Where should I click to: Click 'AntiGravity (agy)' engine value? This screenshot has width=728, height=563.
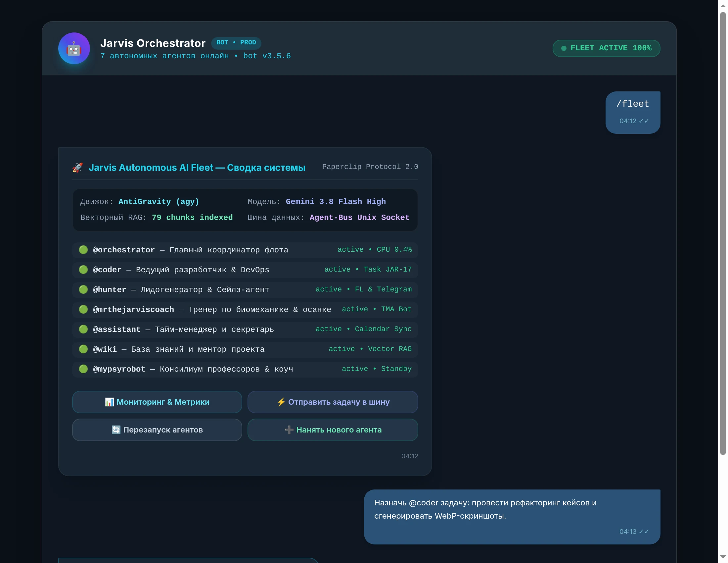(x=159, y=202)
